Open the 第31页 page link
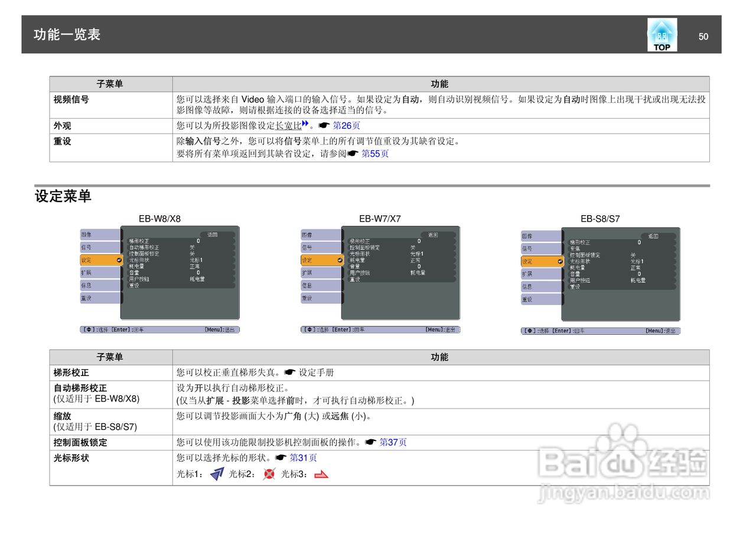 click(303, 458)
